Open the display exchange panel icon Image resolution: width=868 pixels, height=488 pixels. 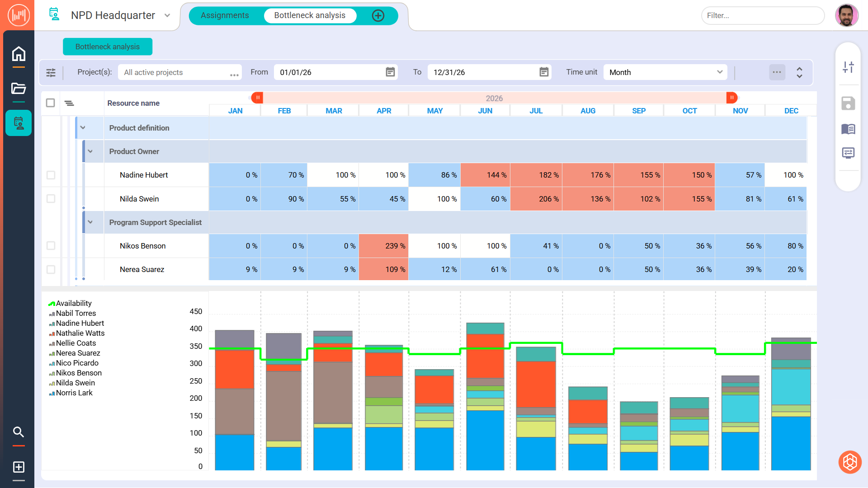pyautogui.click(x=848, y=153)
